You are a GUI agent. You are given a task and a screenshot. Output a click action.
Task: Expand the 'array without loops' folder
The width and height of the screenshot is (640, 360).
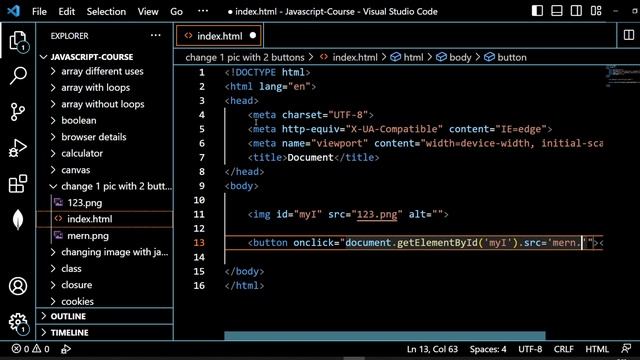point(102,104)
